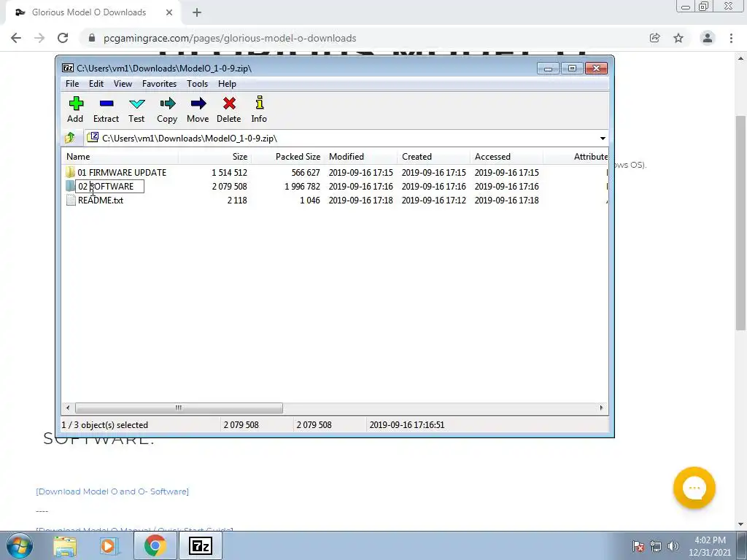Sort by the Accessed column header
The image size is (747, 560).
tap(506, 157)
